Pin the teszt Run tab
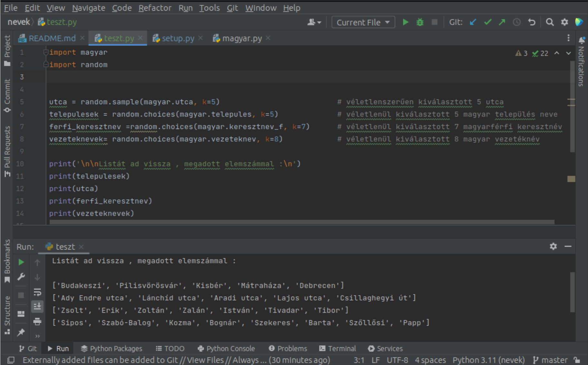588x365 pixels. [x=21, y=332]
